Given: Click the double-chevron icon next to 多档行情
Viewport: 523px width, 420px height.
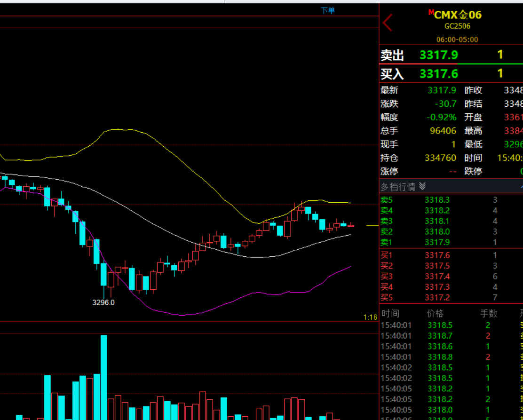Looking at the screenshot, I should click(x=422, y=186).
